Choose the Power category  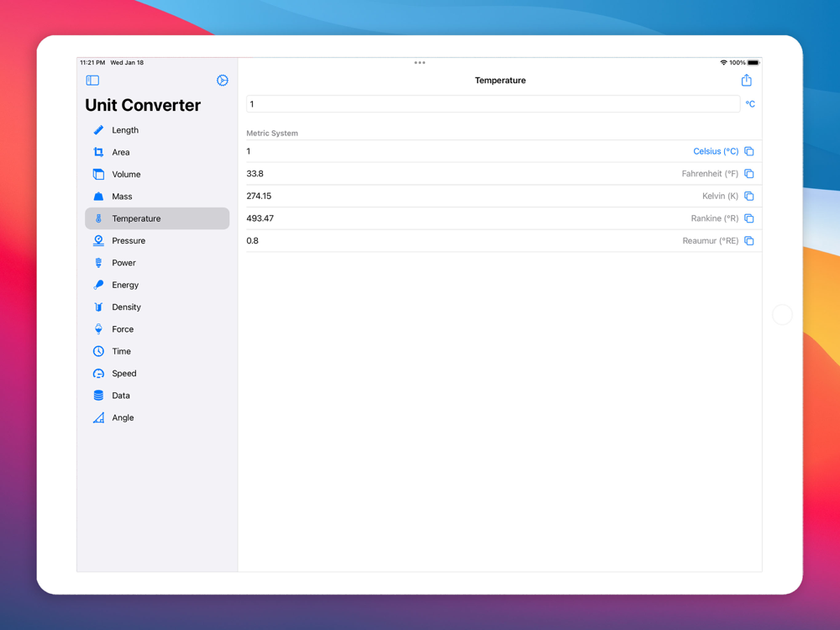157,263
